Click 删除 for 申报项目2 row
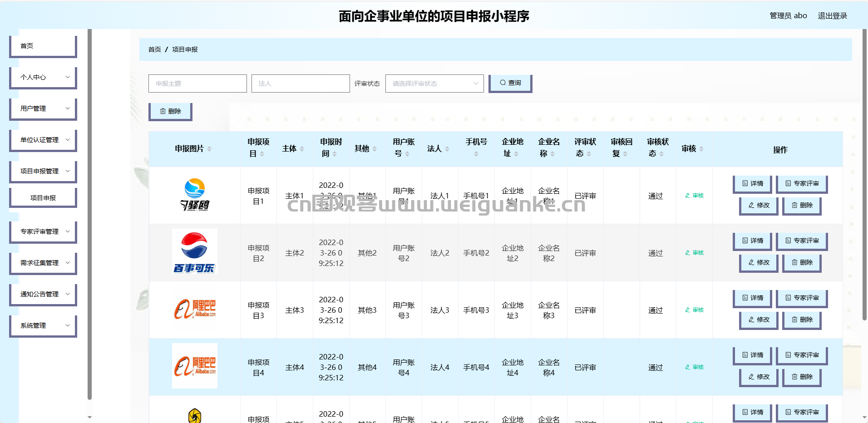 (x=802, y=263)
